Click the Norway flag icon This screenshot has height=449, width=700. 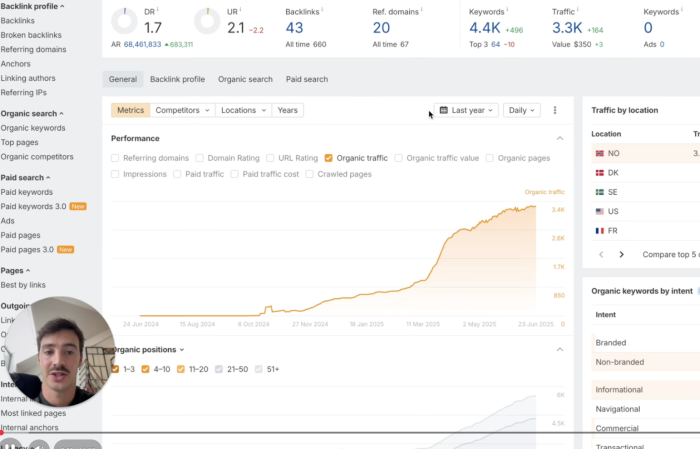pos(600,154)
